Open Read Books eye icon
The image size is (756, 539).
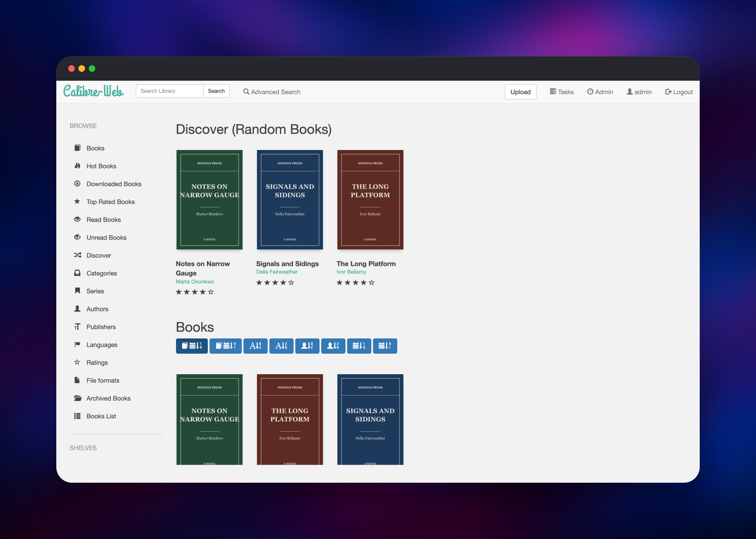[x=77, y=219]
